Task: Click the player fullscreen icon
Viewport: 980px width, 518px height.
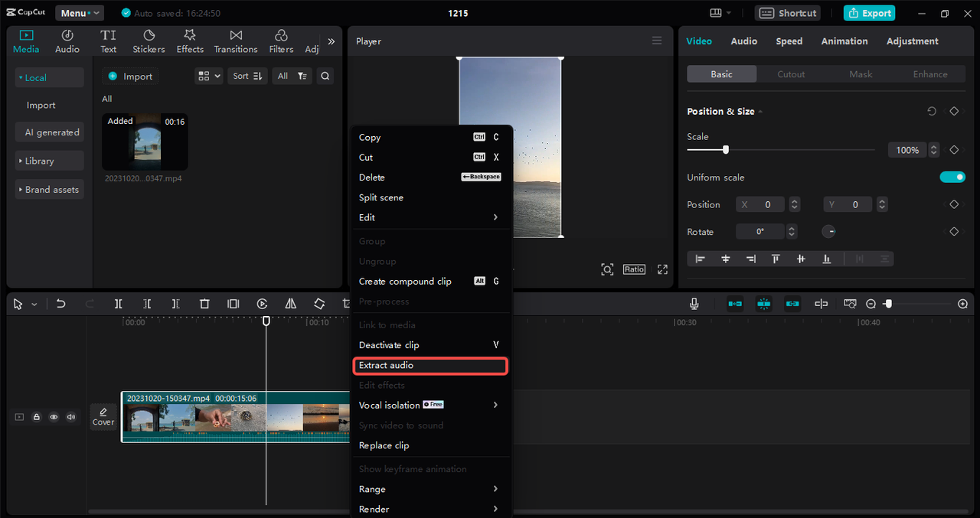Action: (x=663, y=269)
